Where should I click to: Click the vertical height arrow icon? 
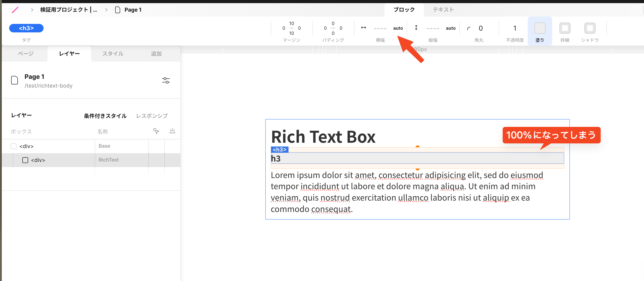point(416,27)
